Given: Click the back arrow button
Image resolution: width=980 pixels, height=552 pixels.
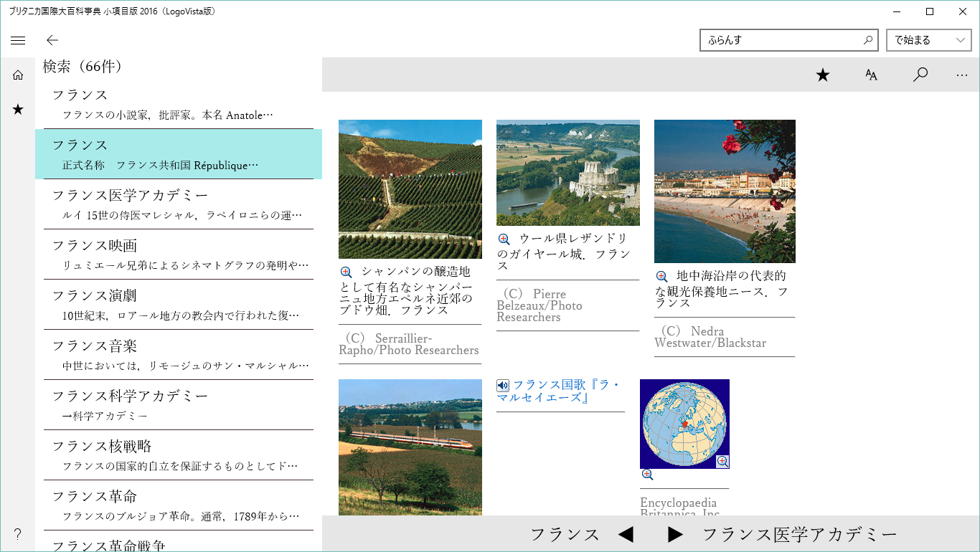Looking at the screenshot, I should (x=52, y=40).
